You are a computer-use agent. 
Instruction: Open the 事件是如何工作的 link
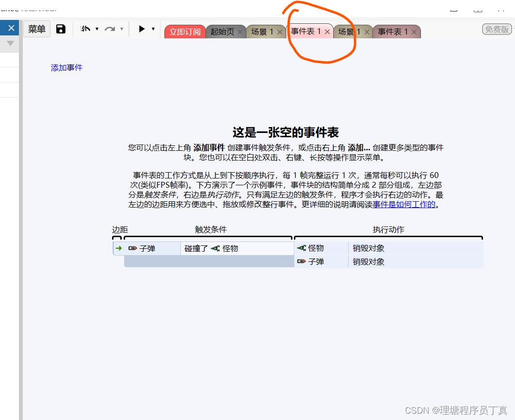[x=404, y=205]
